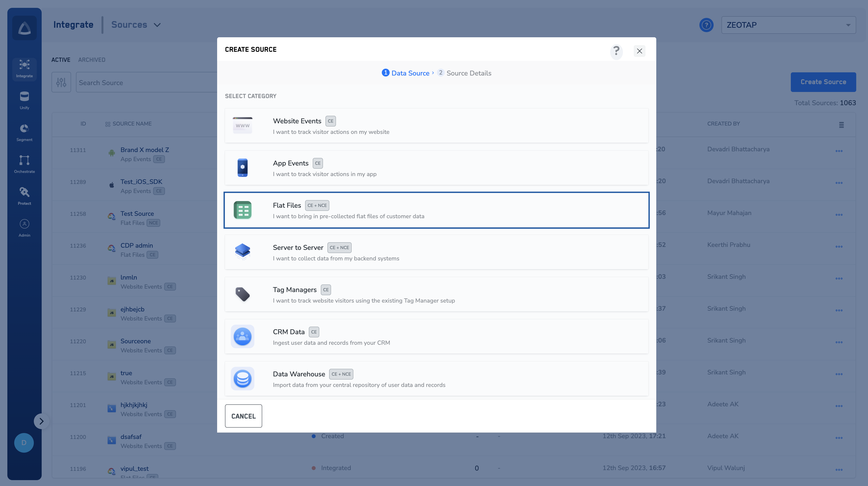Select the Flat Files category

point(436,210)
